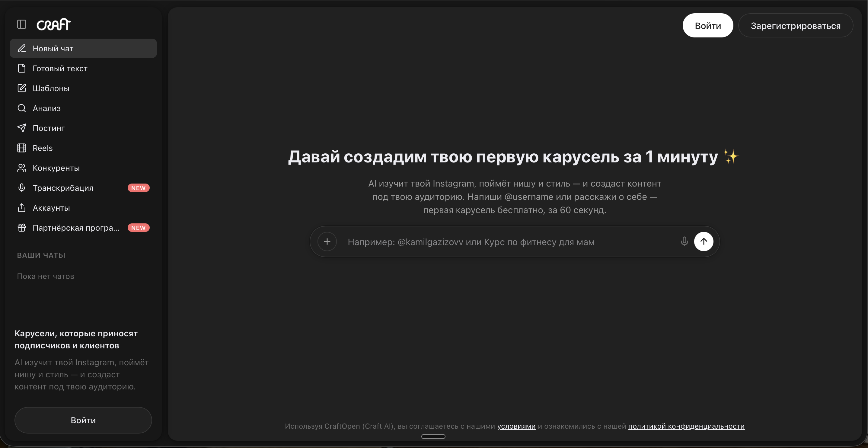
Task: Open Партнёрская программа item
Action: click(83, 228)
